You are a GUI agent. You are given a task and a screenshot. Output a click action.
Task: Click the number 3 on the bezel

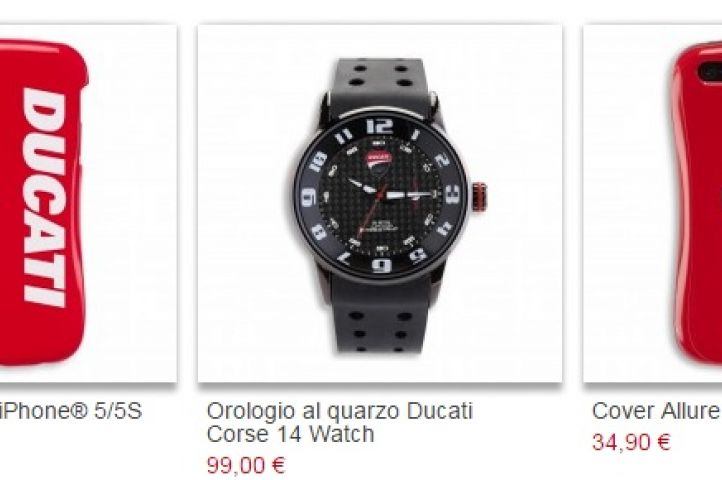(x=452, y=194)
